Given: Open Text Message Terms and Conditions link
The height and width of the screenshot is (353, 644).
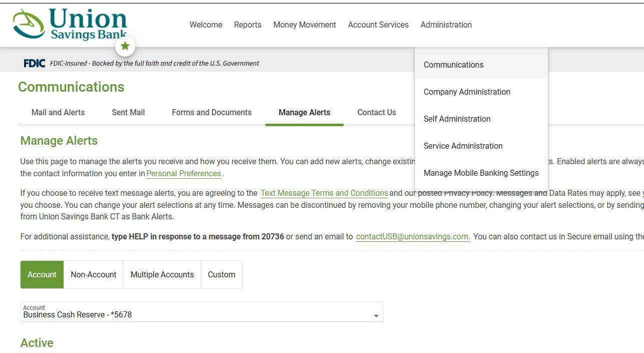Looking at the screenshot, I should 324,193.
